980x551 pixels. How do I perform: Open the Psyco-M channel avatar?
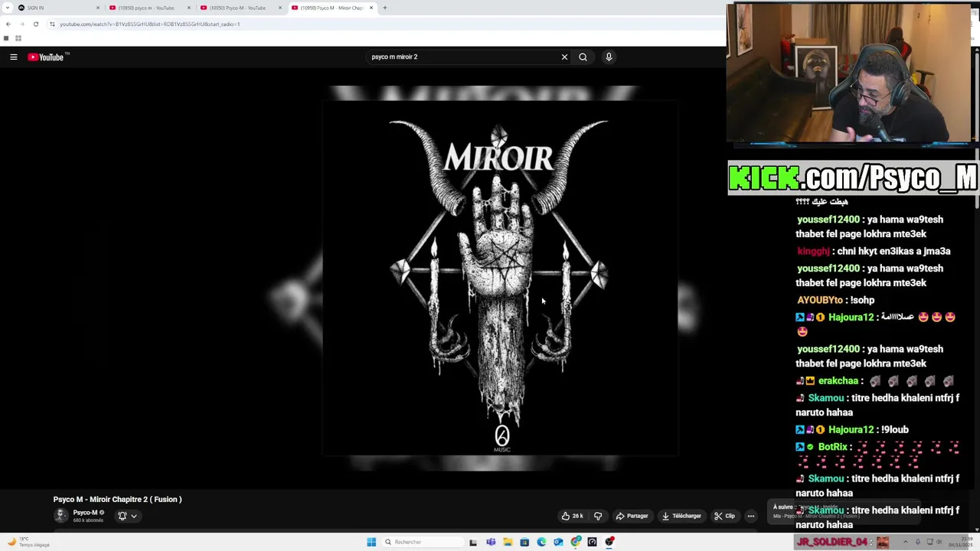(x=60, y=515)
